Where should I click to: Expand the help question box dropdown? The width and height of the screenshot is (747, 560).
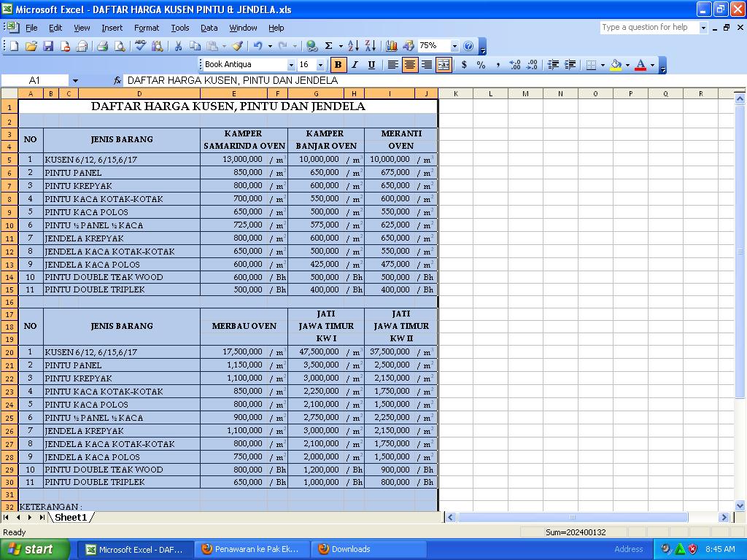(x=703, y=28)
